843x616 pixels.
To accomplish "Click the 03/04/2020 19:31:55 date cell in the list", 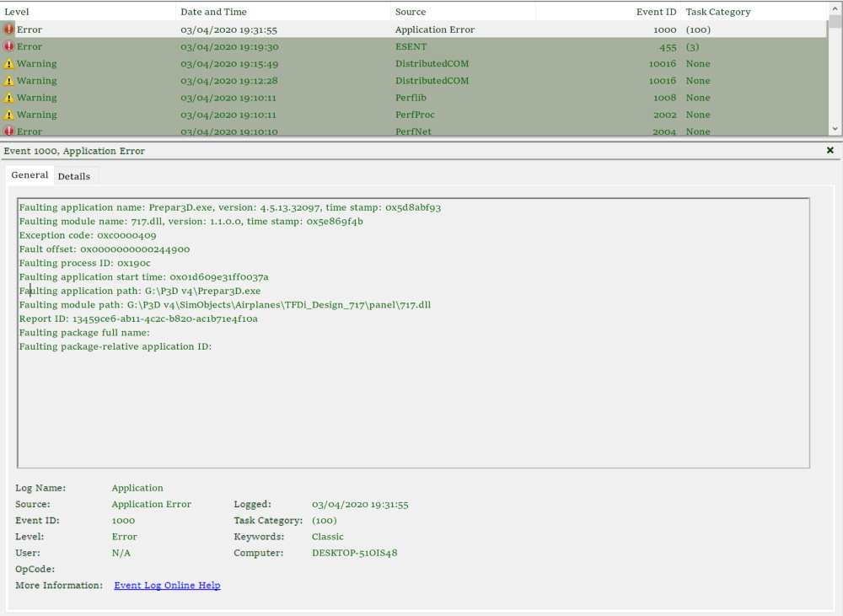I will 228,29.
